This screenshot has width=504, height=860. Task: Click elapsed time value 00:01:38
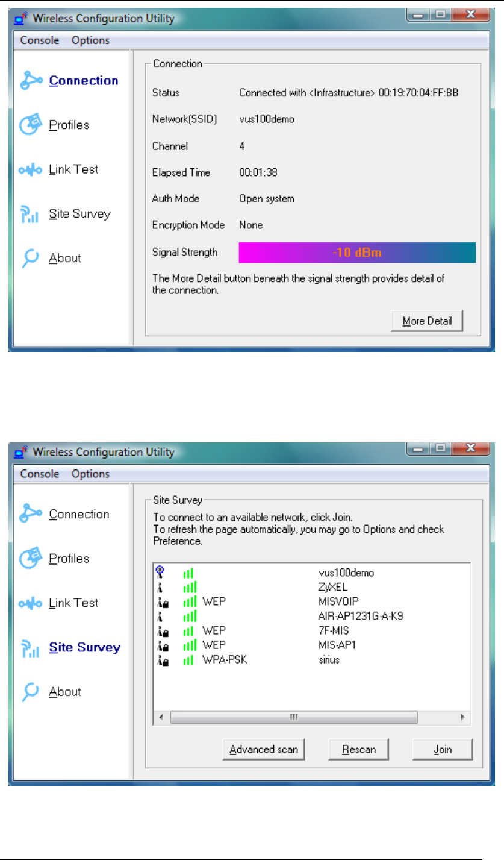[x=258, y=173]
